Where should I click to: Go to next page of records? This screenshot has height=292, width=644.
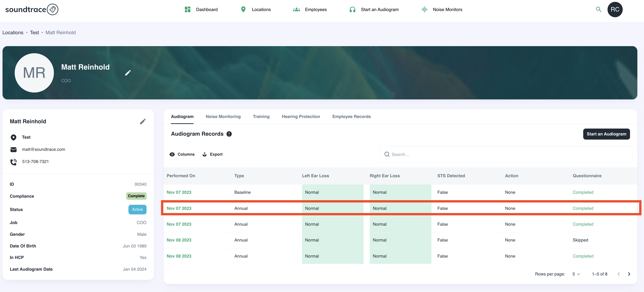pyautogui.click(x=629, y=274)
